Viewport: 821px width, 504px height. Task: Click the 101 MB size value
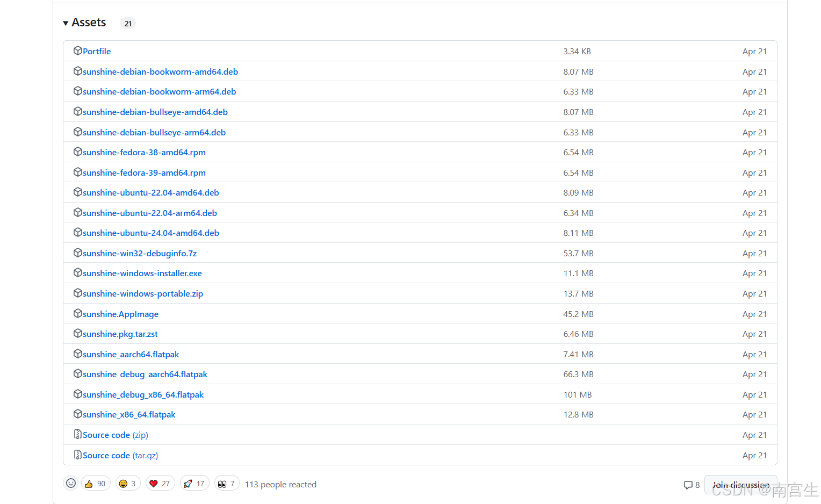pyautogui.click(x=578, y=394)
